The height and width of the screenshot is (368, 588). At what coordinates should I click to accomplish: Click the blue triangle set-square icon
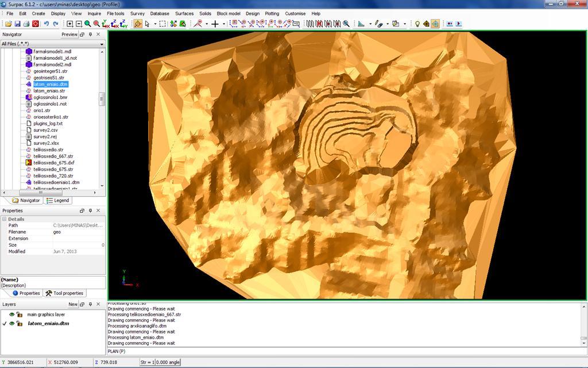[361, 24]
